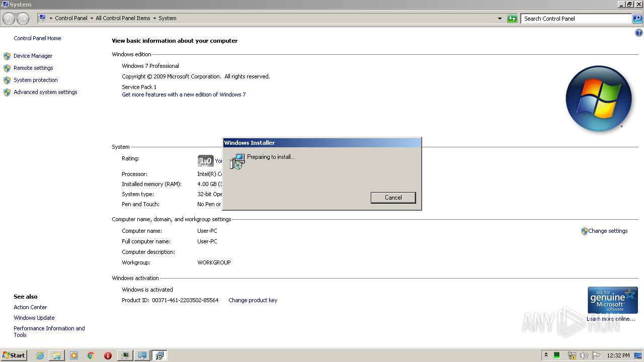Viewport: 644px width, 362px height.
Task: Open the Start menu
Action: click(14, 355)
